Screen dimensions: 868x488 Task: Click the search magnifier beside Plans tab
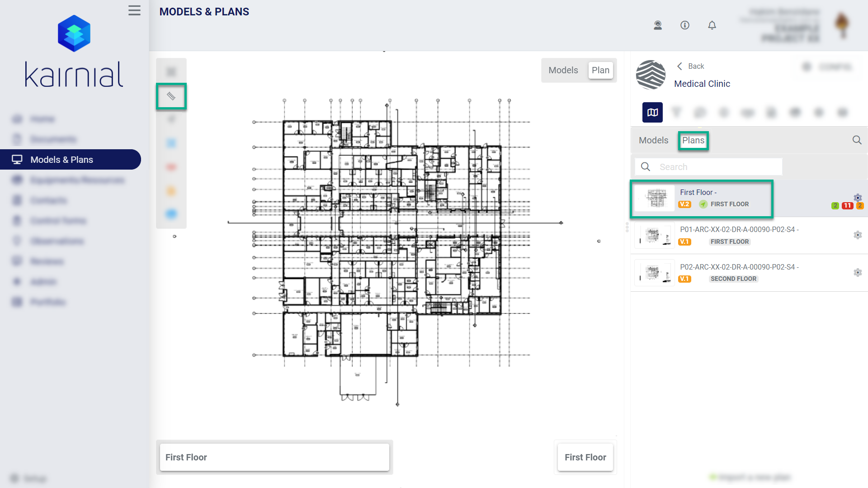[x=856, y=140]
